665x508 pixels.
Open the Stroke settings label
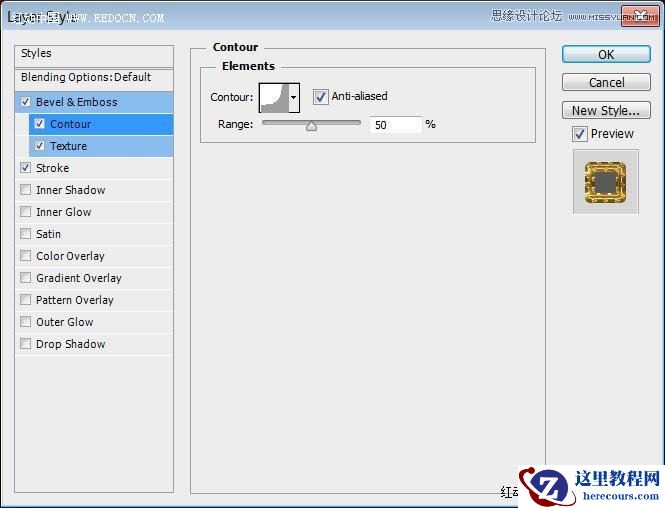point(52,168)
